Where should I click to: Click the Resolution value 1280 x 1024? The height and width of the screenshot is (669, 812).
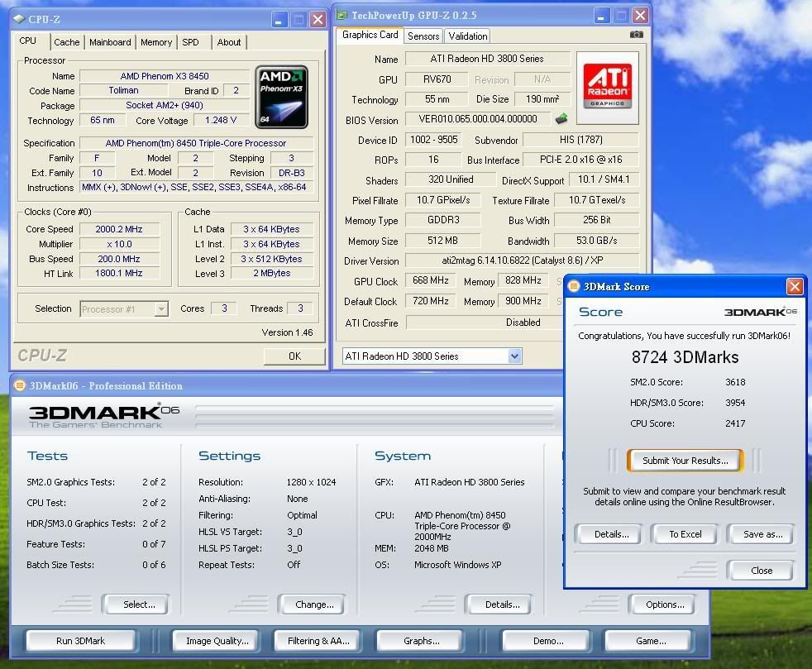click(x=311, y=482)
